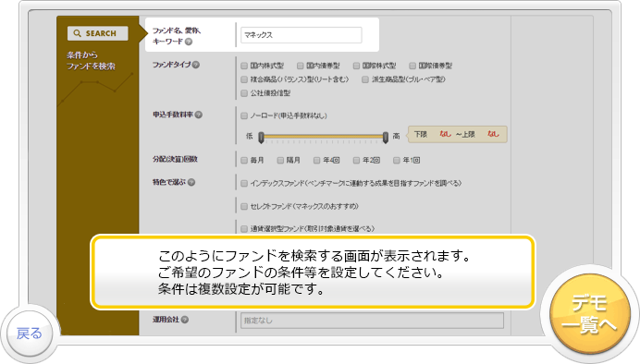The image size is (640, 364).
Task: Check the 隔月 distribution checkbox
Action: point(280,160)
